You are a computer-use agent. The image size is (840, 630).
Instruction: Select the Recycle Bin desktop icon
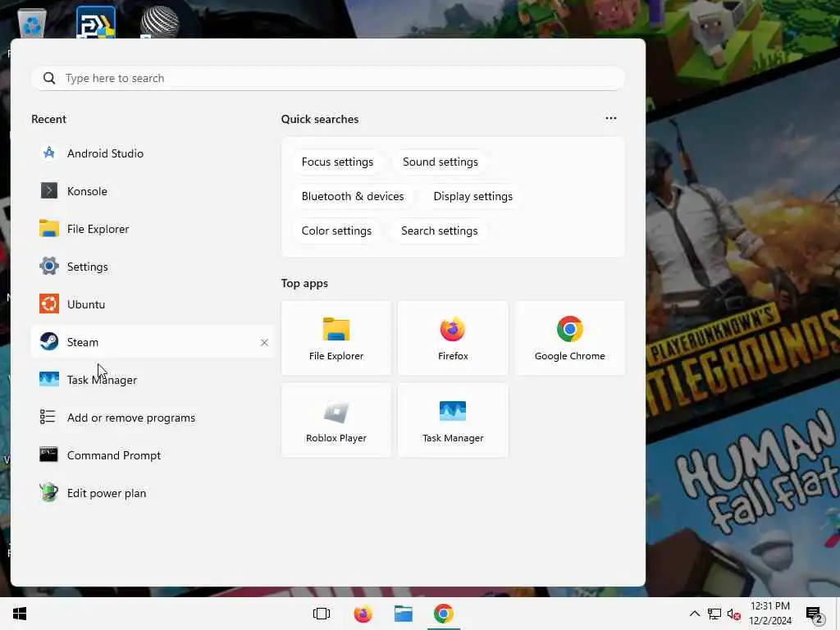click(x=32, y=24)
